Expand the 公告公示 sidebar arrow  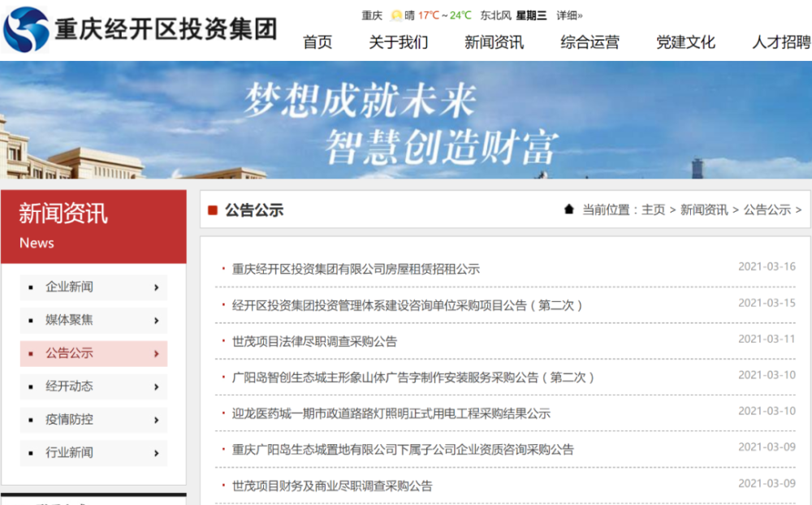[157, 354]
